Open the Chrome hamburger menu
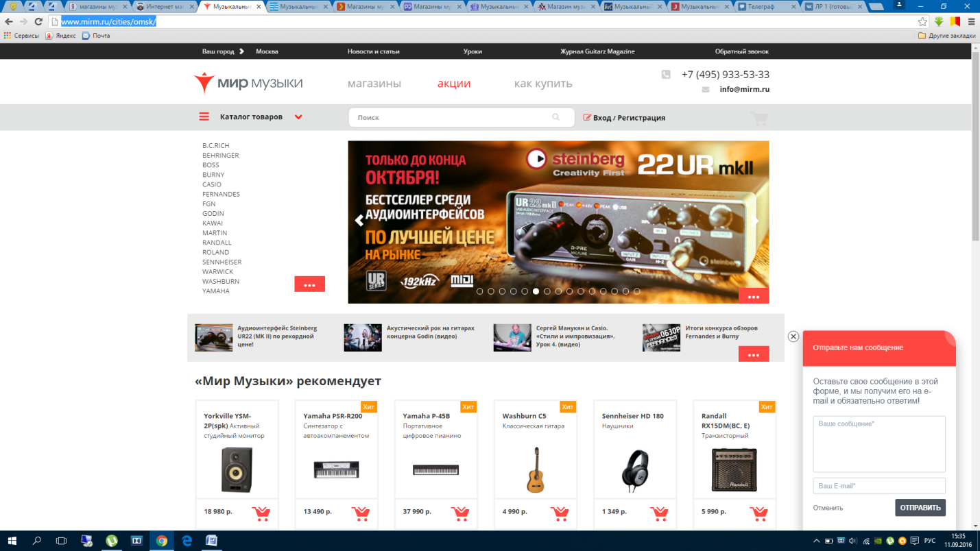980x551 pixels. [x=971, y=22]
